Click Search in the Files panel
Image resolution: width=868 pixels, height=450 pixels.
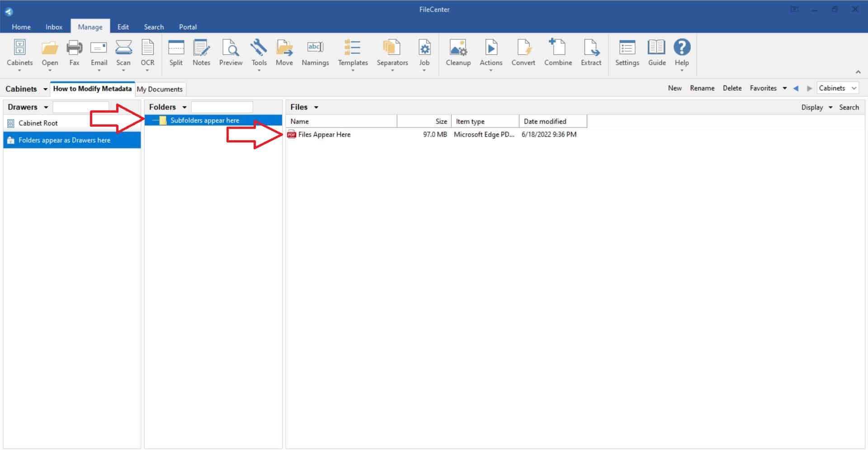coord(849,107)
